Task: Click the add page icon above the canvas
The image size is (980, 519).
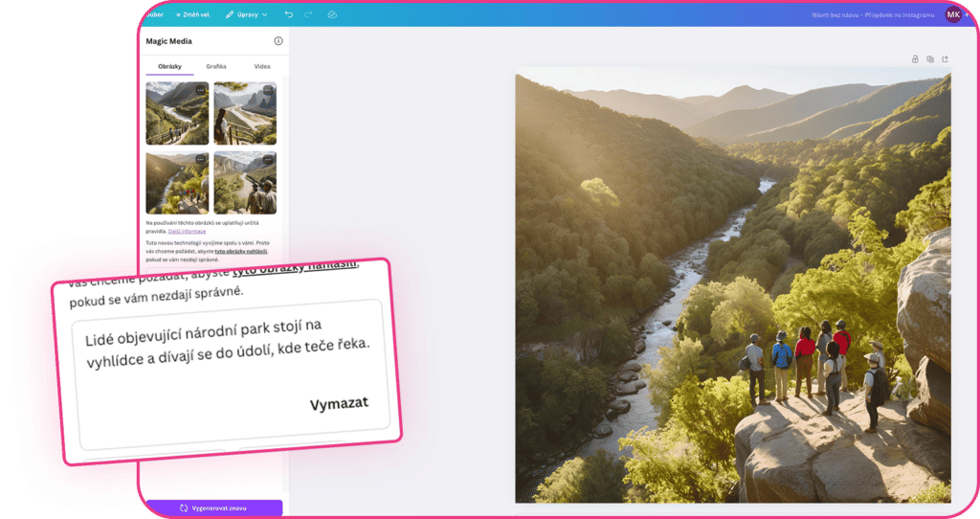Action: click(945, 59)
